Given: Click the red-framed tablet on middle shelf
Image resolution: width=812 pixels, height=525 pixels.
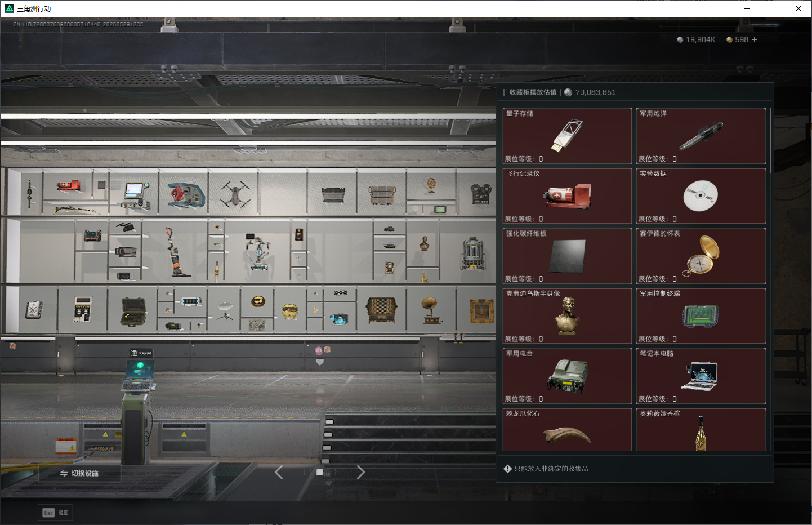Looking at the screenshot, I should (93, 235).
